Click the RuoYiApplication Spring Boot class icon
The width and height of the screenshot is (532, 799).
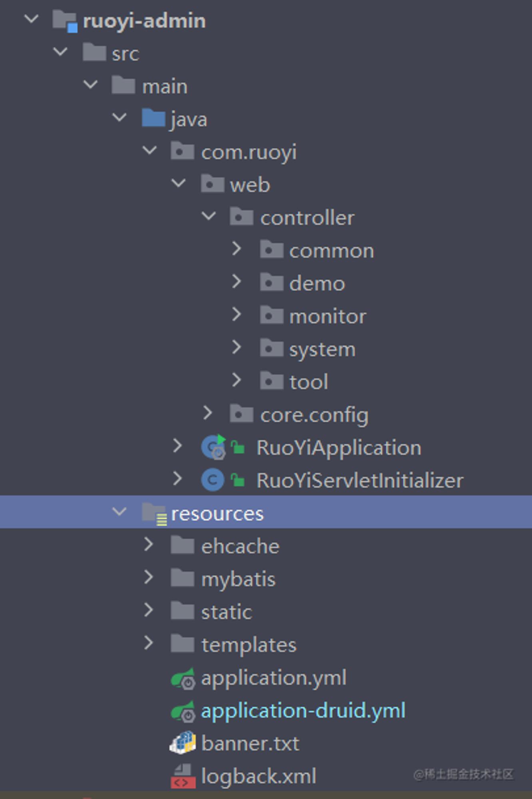pos(213,447)
